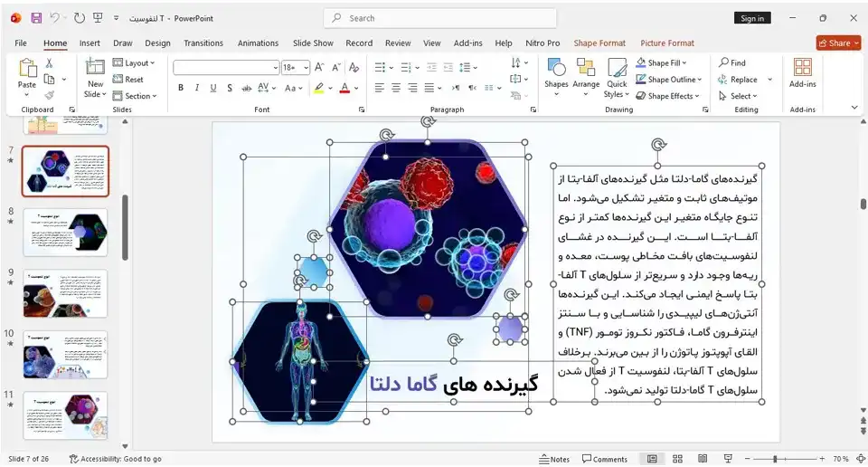Click the Share button

click(838, 43)
